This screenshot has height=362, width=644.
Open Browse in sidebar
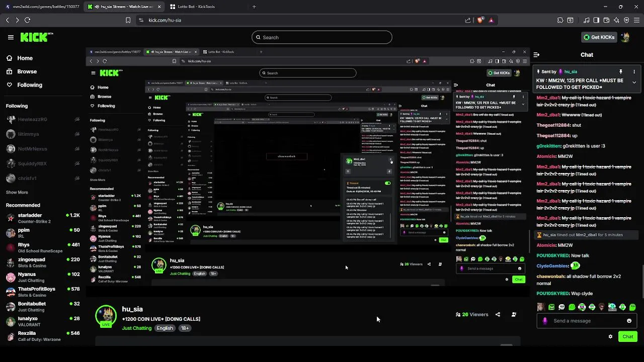22,71
